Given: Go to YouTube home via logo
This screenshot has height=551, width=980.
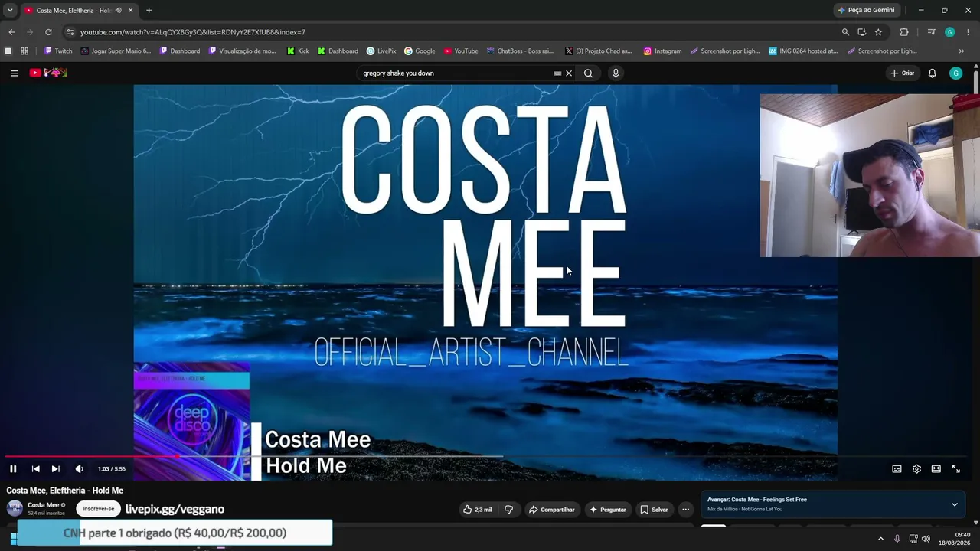Looking at the screenshot, I should [48, 73].
